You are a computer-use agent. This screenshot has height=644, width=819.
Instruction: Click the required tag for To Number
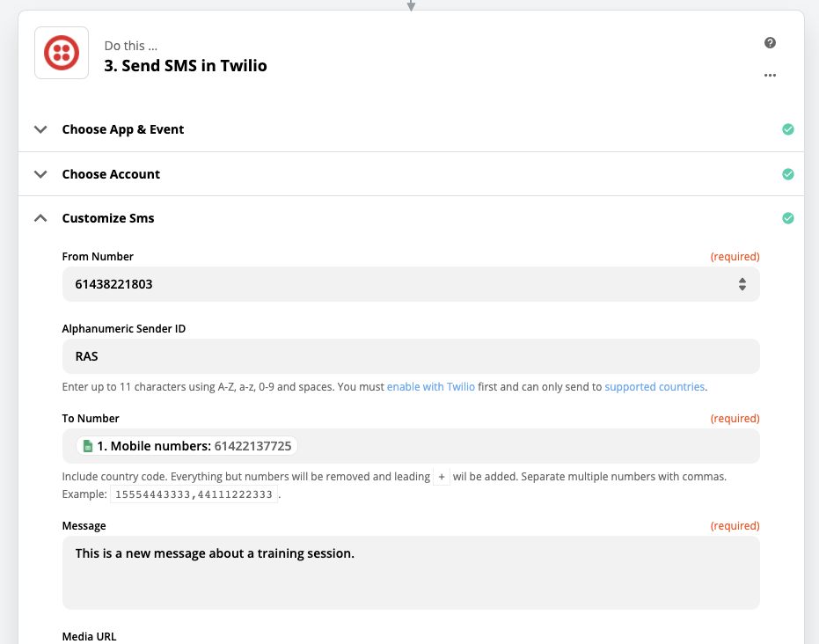point(735,419)
